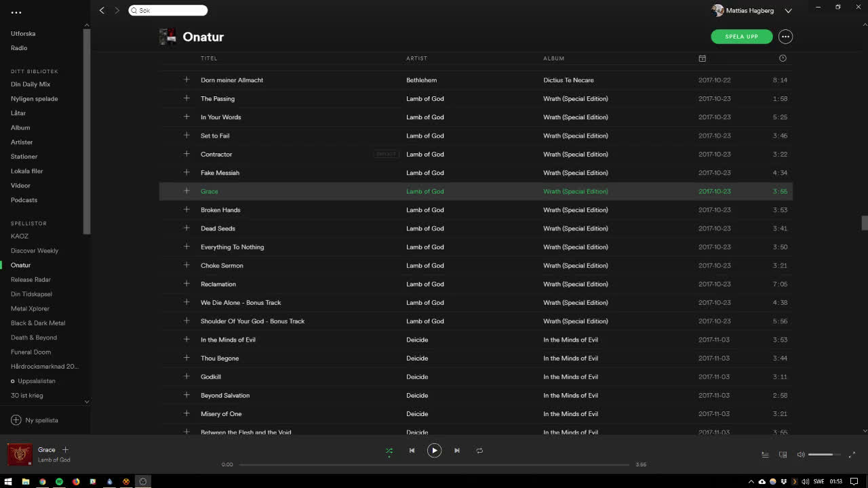
Task: Adjust the volume slider
Action: [824, 455]
